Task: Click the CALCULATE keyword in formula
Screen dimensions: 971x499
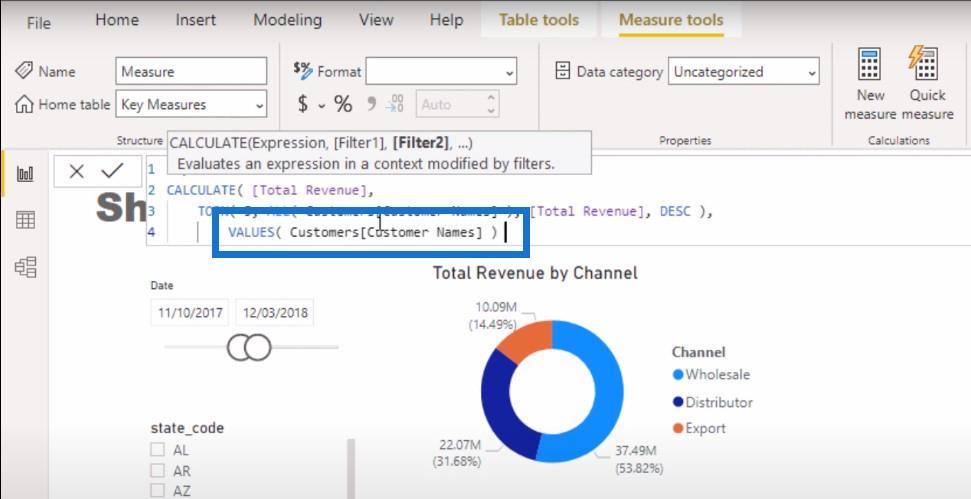Action: point(201,190)
